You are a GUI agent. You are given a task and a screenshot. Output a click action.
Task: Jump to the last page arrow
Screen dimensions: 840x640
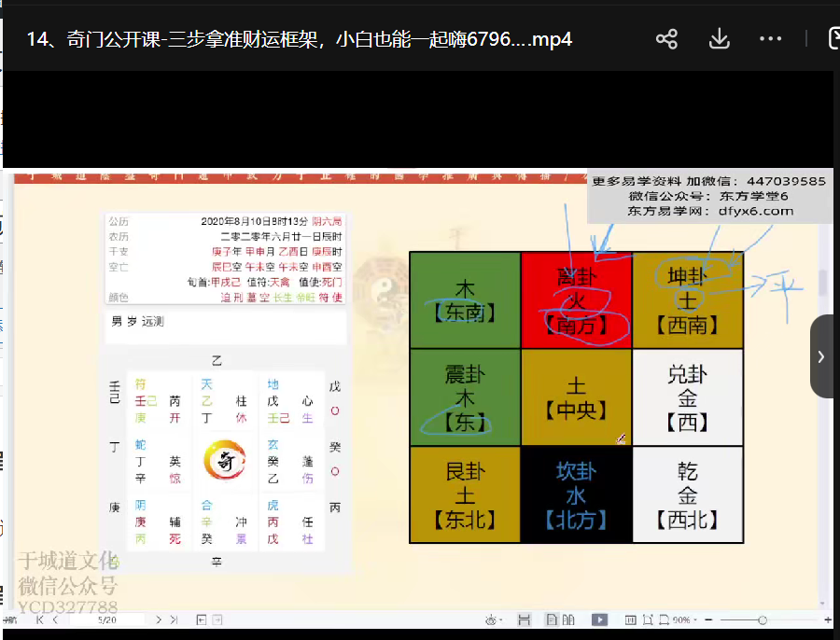click(174, 619)
